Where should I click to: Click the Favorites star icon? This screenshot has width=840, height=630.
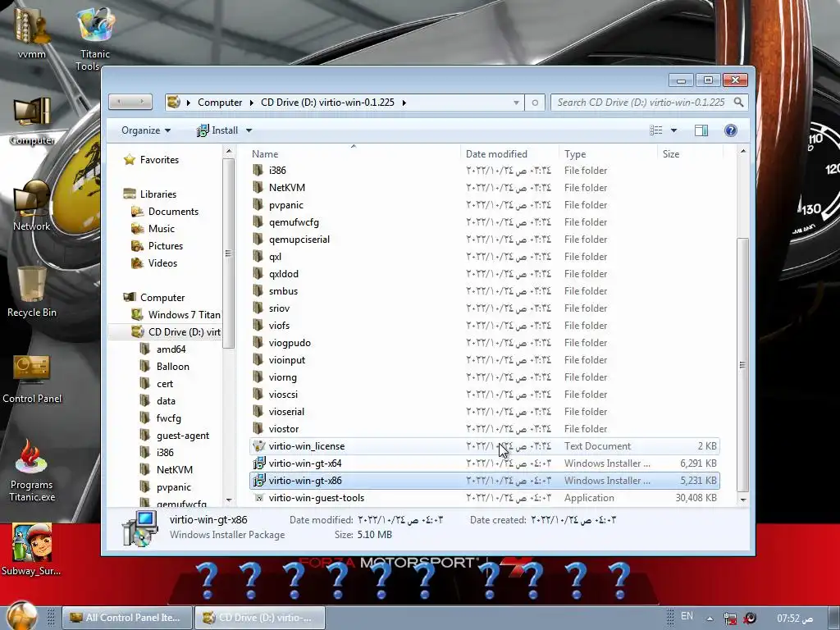coord(129,160)
